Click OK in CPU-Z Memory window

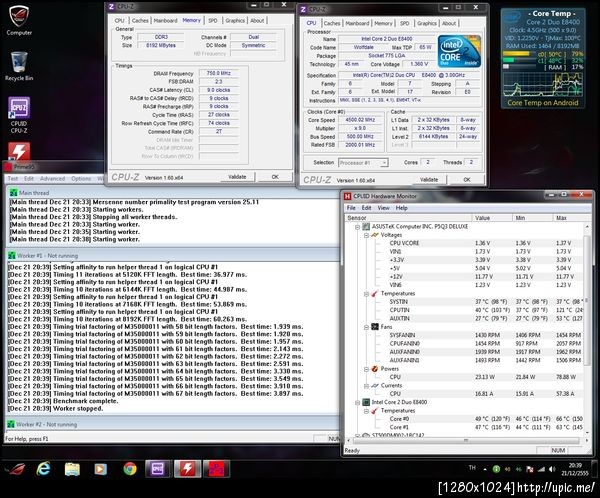point(275,177)
